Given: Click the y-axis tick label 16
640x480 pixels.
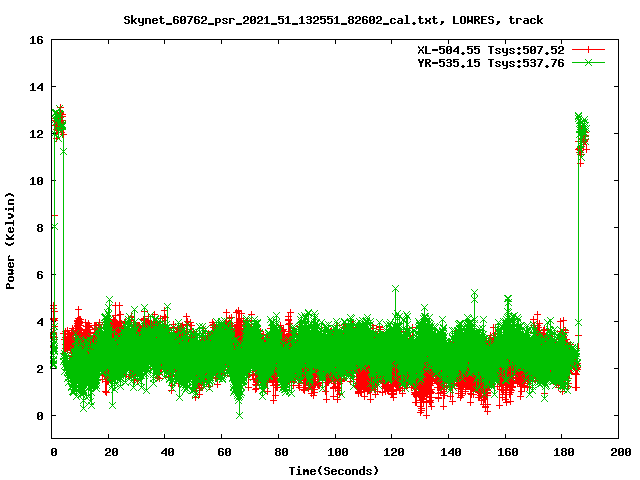Looking at the screenshot, I should tap(36, 40).
